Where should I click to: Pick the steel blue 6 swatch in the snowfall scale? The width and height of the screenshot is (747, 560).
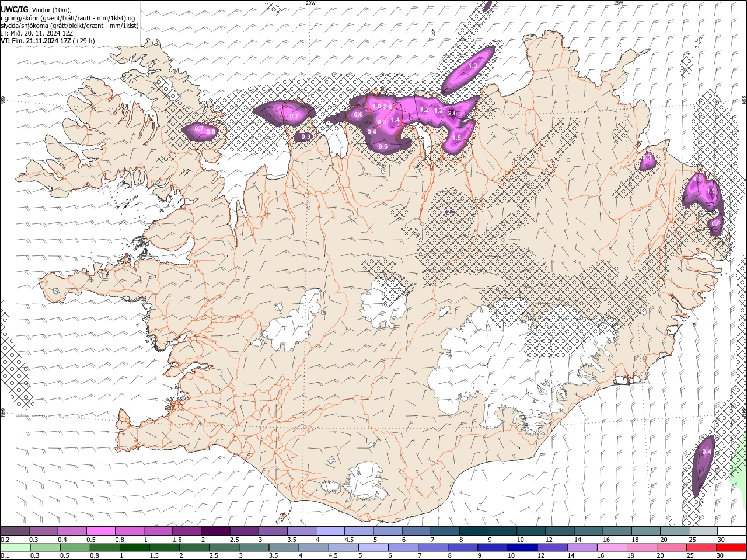416,531
